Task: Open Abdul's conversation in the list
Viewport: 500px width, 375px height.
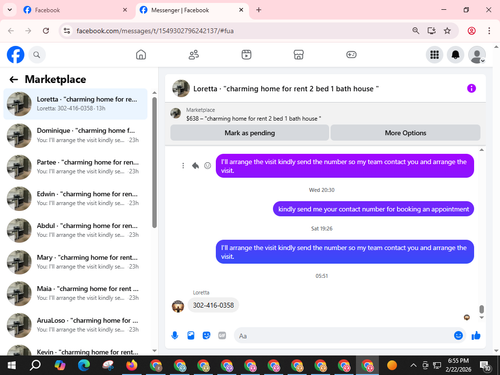Action: (x=76, y=230)
